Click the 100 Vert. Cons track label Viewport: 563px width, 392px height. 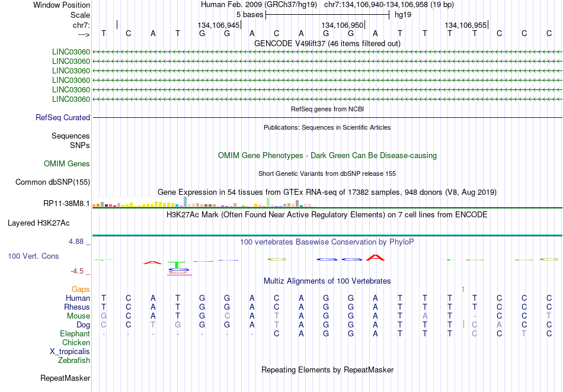coord(33,256)
